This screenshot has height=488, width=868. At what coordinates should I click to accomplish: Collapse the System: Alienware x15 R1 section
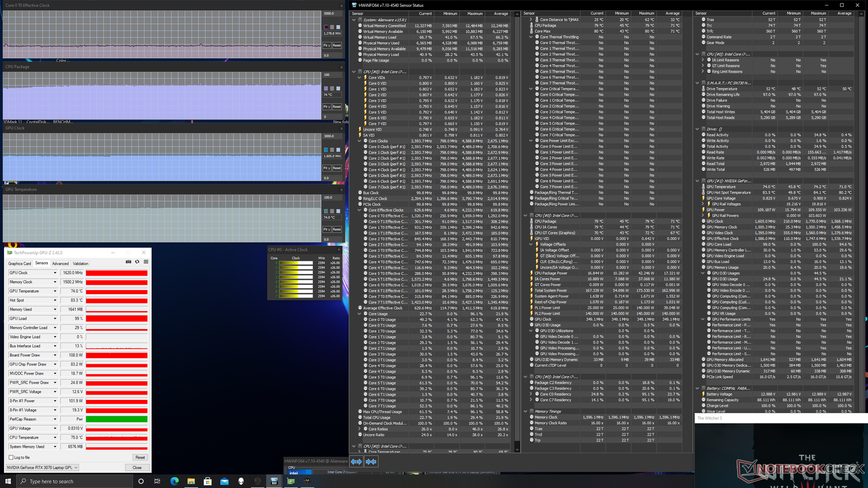point(354,20)
